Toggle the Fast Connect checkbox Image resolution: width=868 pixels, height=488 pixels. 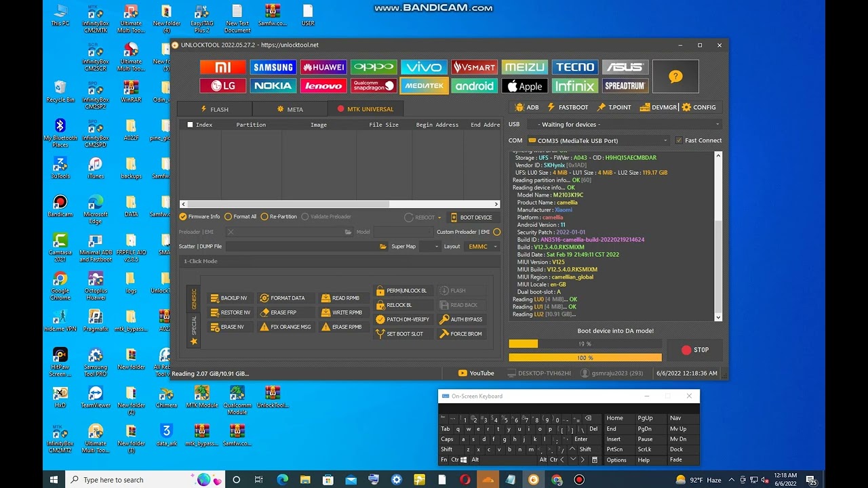click(x=698, y=140)
